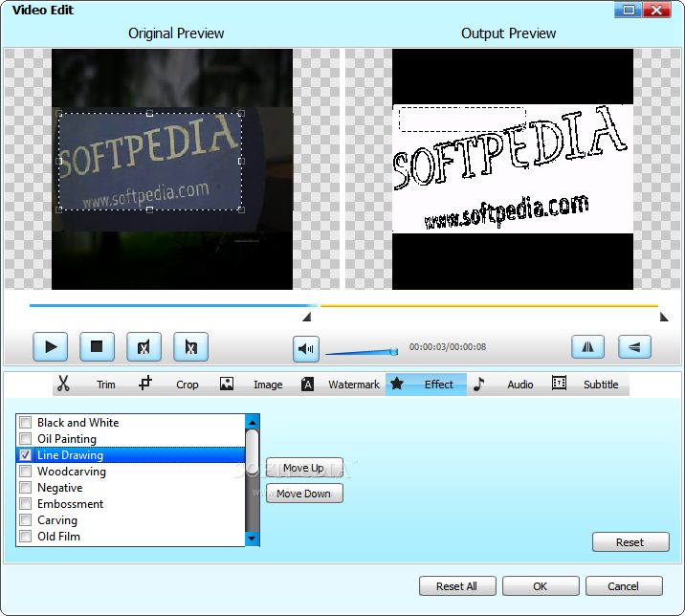Open the Trim tab
685x616 pixels.
tap(106, 385)
